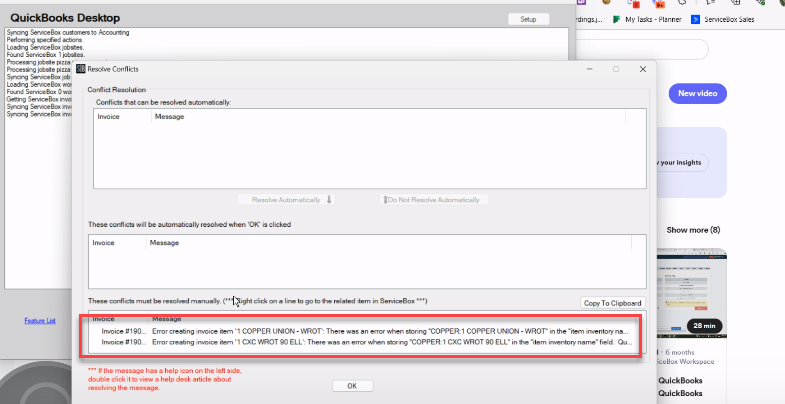Click Invoice header in the will-be-resolved list
Image resolution: width=785 pixels, height=404 pixels.
point(104,243)
